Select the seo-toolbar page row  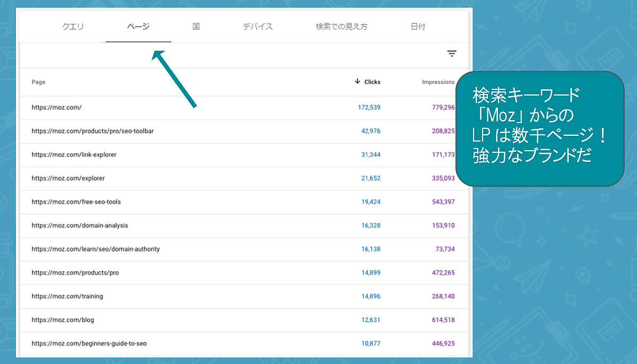coord(92,131)
